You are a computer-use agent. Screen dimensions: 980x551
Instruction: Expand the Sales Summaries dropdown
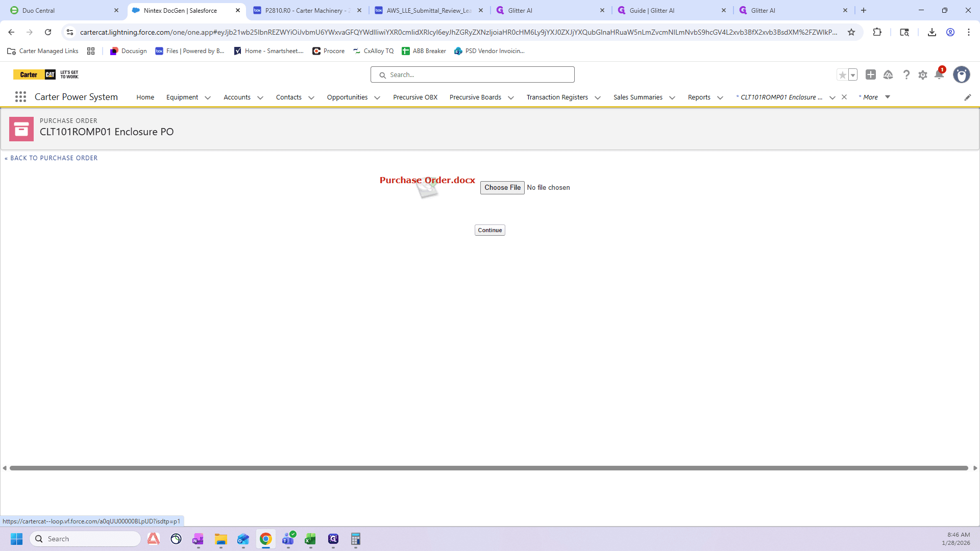pyautogui.click(x=672, y=97)
